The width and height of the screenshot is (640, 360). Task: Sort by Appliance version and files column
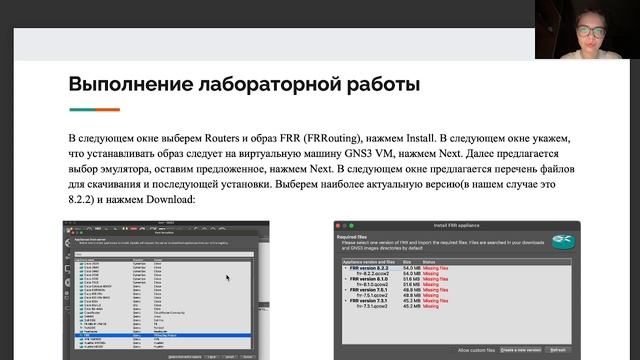point(369,262)
